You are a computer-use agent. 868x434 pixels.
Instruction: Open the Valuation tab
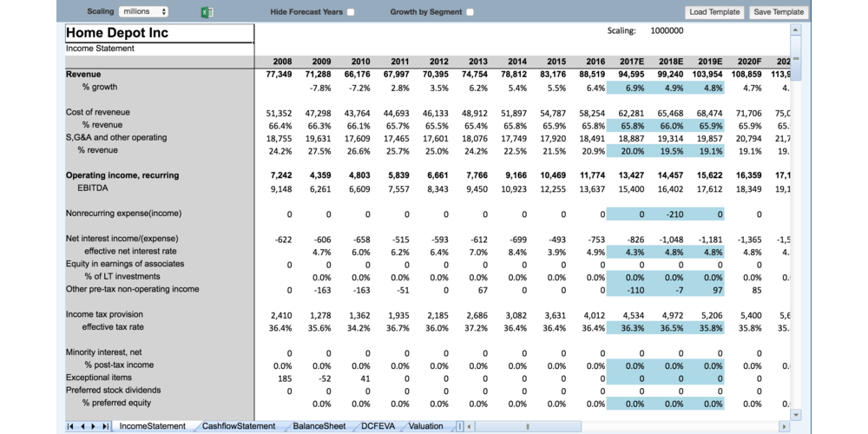point(425,426)
